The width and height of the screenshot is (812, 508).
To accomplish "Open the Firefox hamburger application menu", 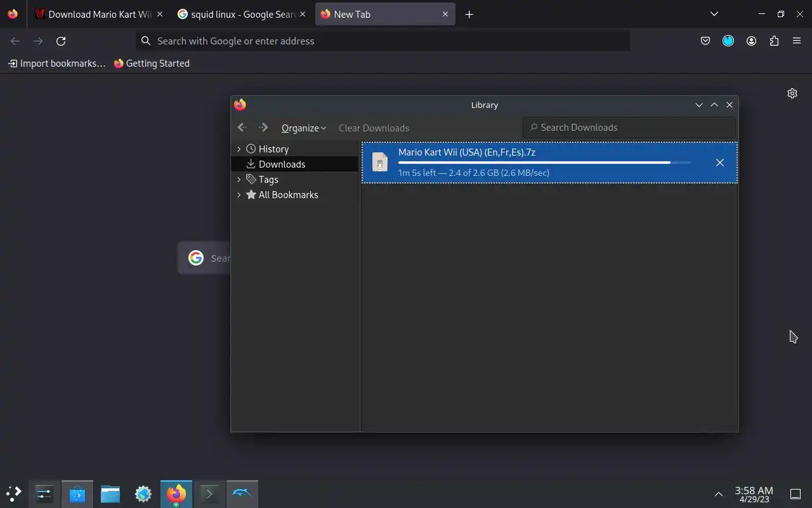I will click(x=797, y=41).
